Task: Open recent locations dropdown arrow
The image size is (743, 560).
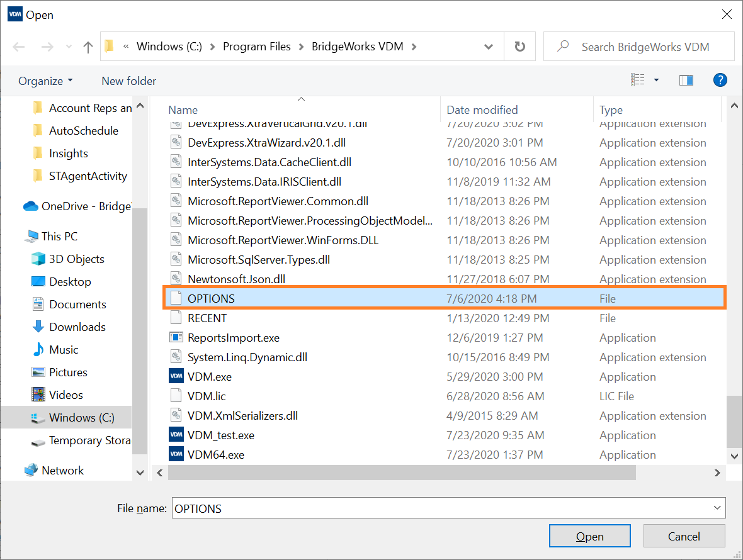Action: coord(69,47)
